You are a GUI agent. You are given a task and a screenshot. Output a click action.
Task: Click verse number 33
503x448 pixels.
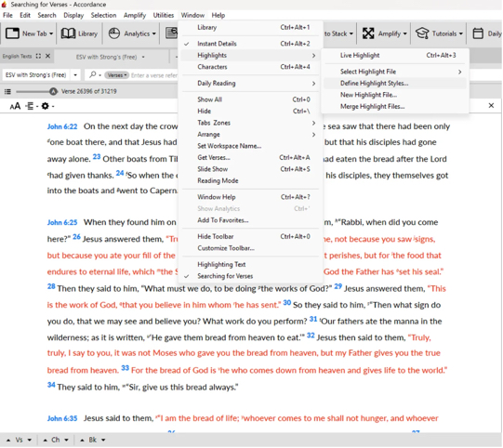tap(125, 368)
